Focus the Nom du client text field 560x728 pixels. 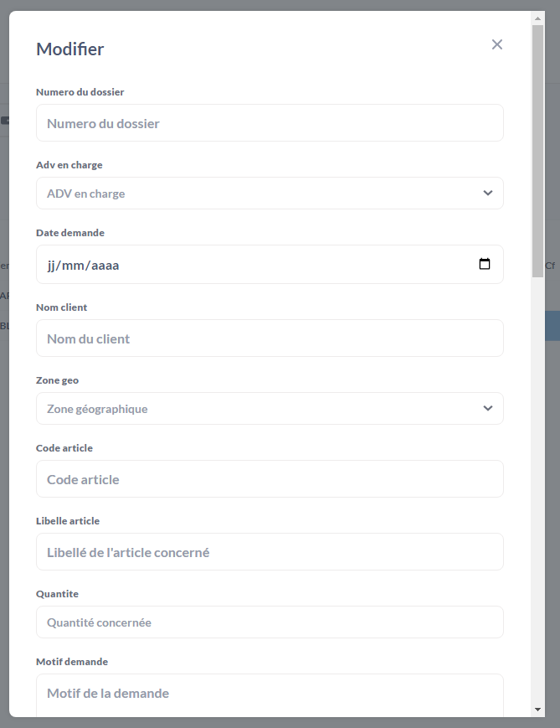[x=270, y=338]
